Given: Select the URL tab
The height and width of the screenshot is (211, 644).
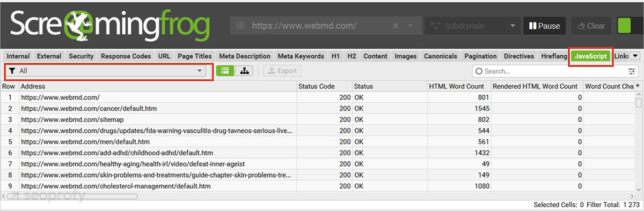Looking at the screenshot, I should tap(164, 56).
